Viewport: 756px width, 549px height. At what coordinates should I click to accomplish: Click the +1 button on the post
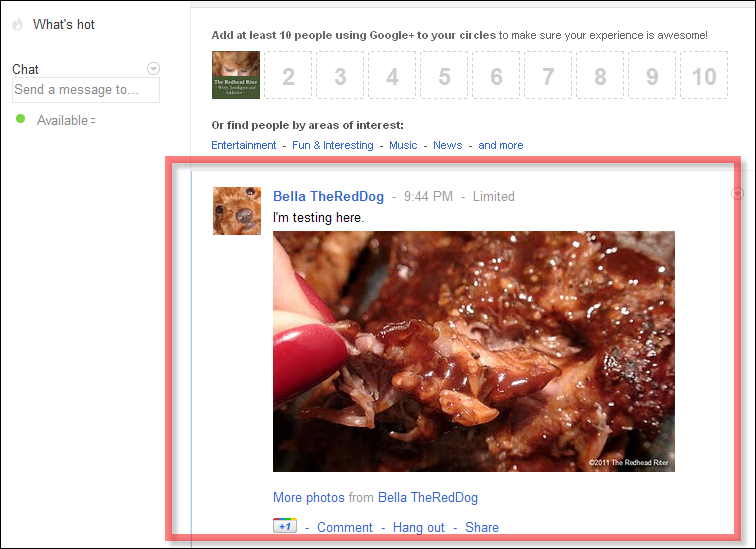point(284,526)
